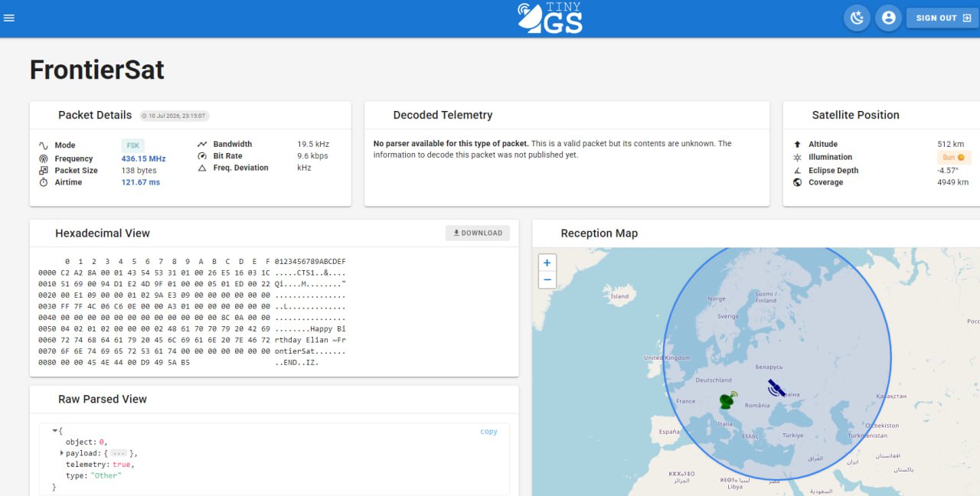The image size is (980, 496).
Task: Click the Reception Map heading
Action: (x=599, y=233)
